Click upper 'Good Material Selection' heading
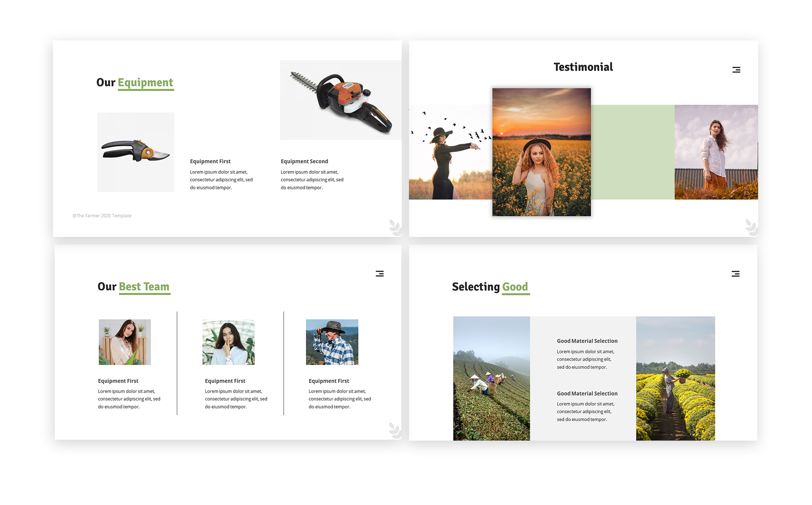Viewport: 812px width, 505px height. point(587,341)
